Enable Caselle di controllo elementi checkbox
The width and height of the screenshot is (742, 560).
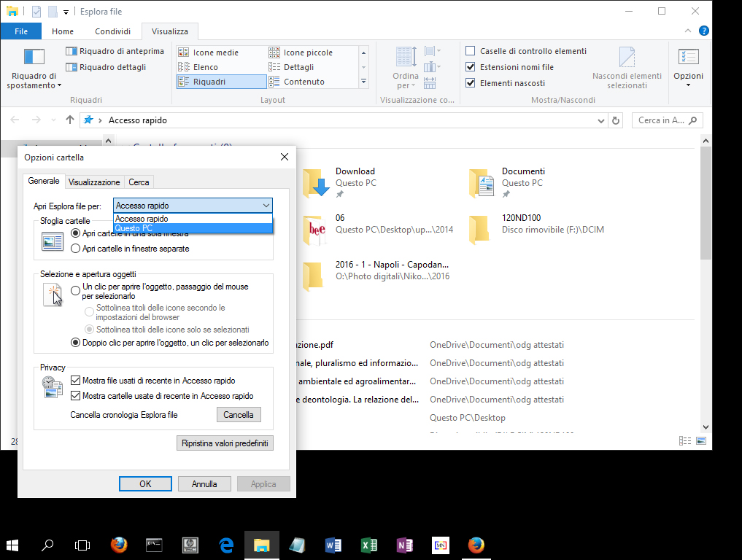pos(470,50)
